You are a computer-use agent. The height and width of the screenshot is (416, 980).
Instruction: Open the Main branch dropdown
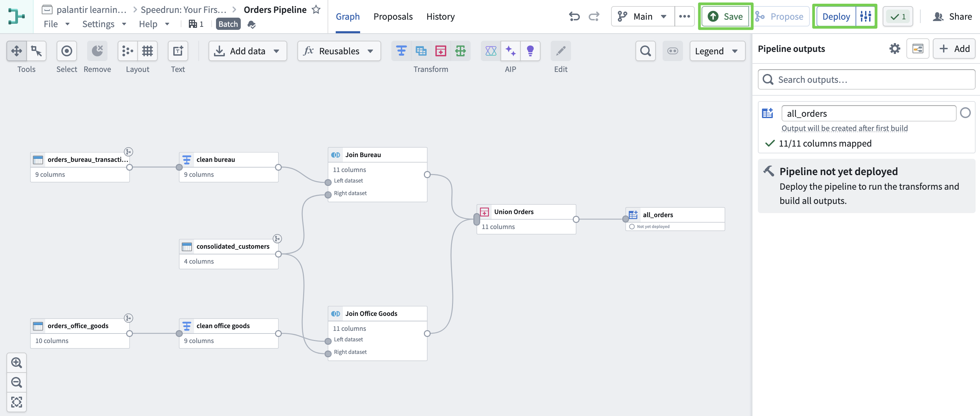(643, 16)
